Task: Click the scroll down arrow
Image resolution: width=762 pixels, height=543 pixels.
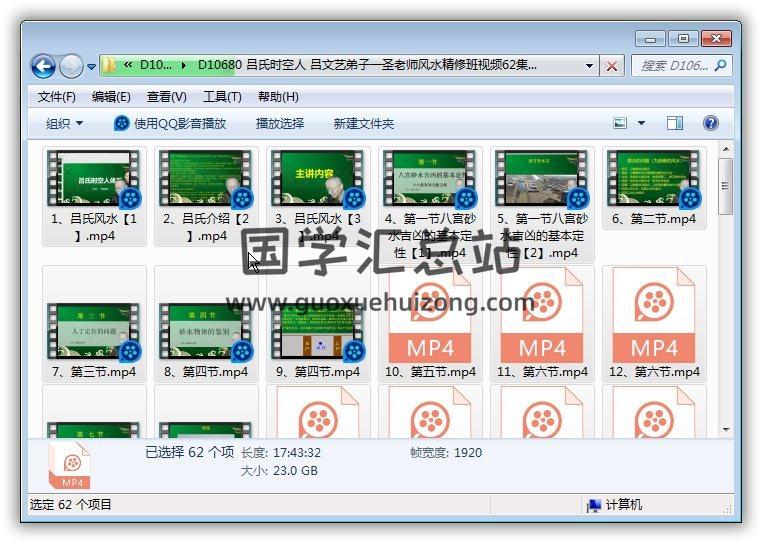Action: [726, 430]
